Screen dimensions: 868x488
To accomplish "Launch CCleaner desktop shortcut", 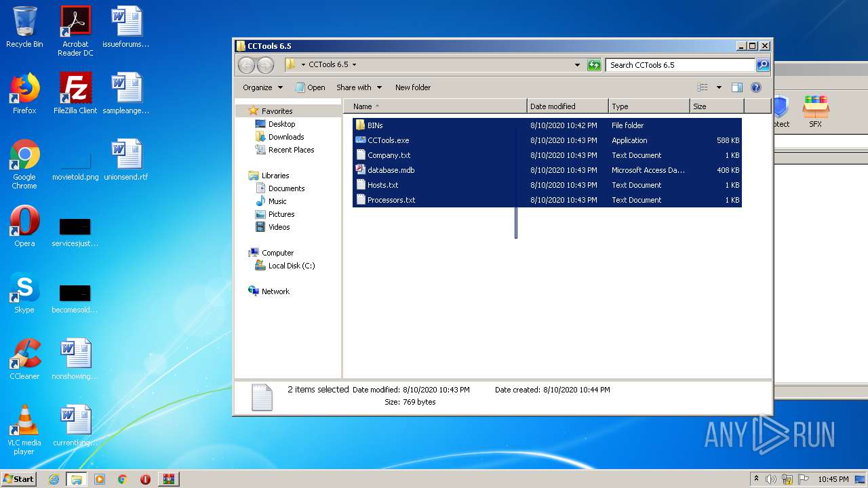I will point(24,359).
